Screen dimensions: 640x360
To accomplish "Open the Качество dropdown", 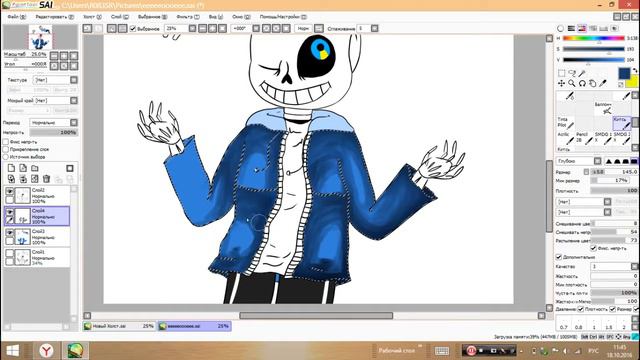I will point(634,267).
